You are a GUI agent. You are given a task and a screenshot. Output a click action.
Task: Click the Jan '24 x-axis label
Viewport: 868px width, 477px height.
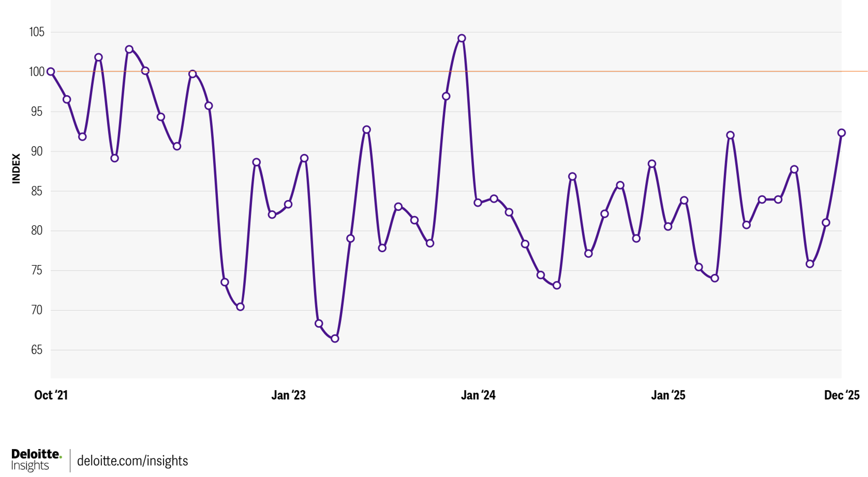(478, 395)
